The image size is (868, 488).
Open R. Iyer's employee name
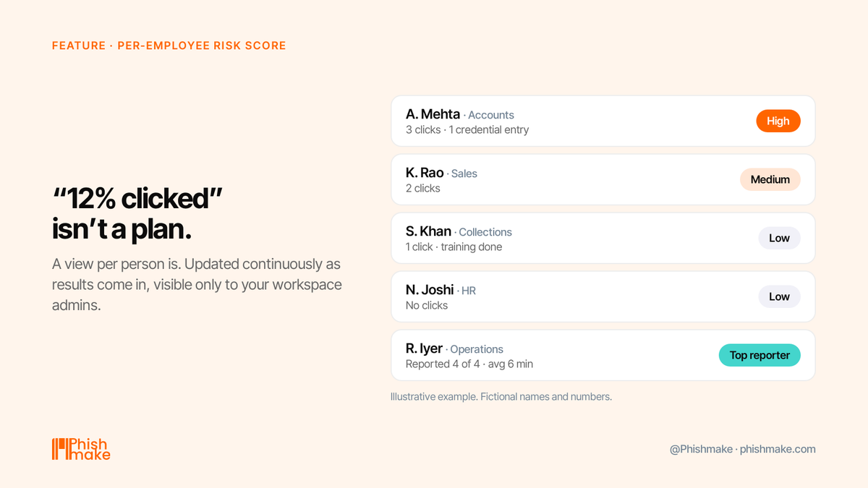point(424,348)
